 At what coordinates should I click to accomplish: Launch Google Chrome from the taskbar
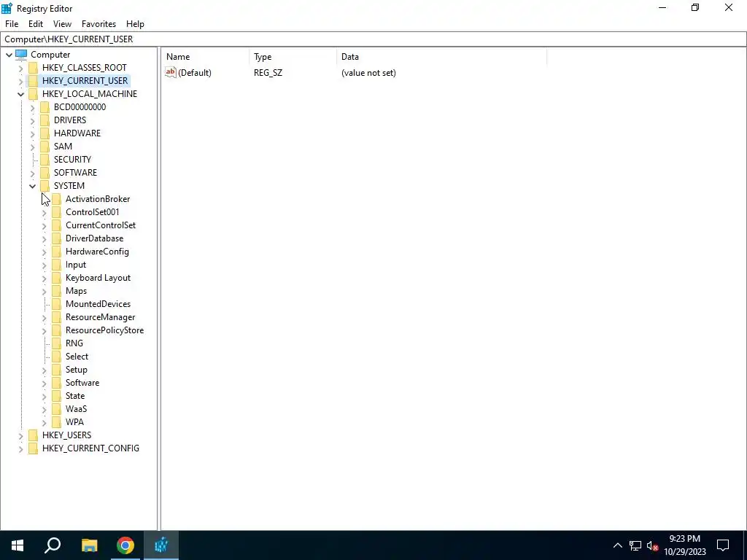click(x=125, y=545)
